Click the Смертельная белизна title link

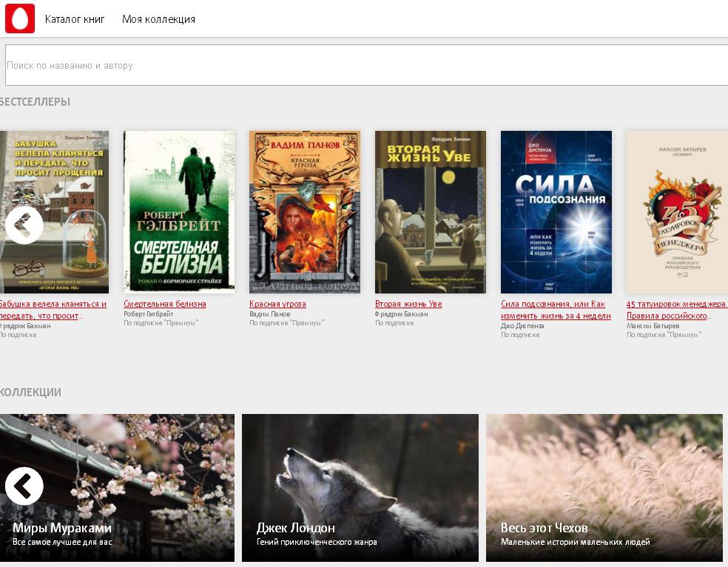point(165,304)
